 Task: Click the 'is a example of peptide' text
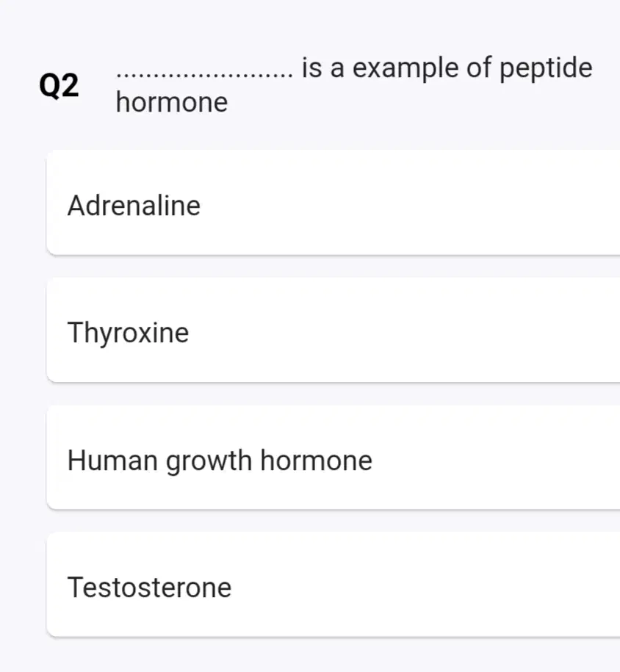point(447,68)
